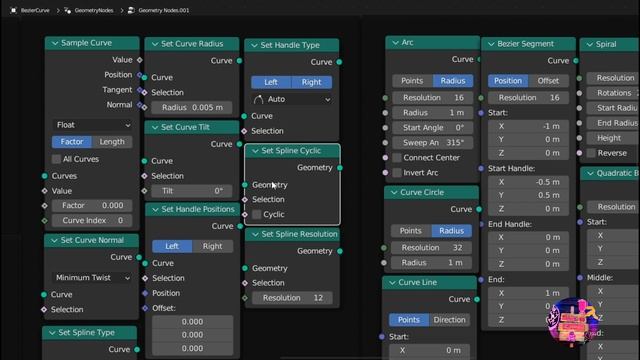Click GeometryNodes in the breadcrumb path

tap(94, 11)
